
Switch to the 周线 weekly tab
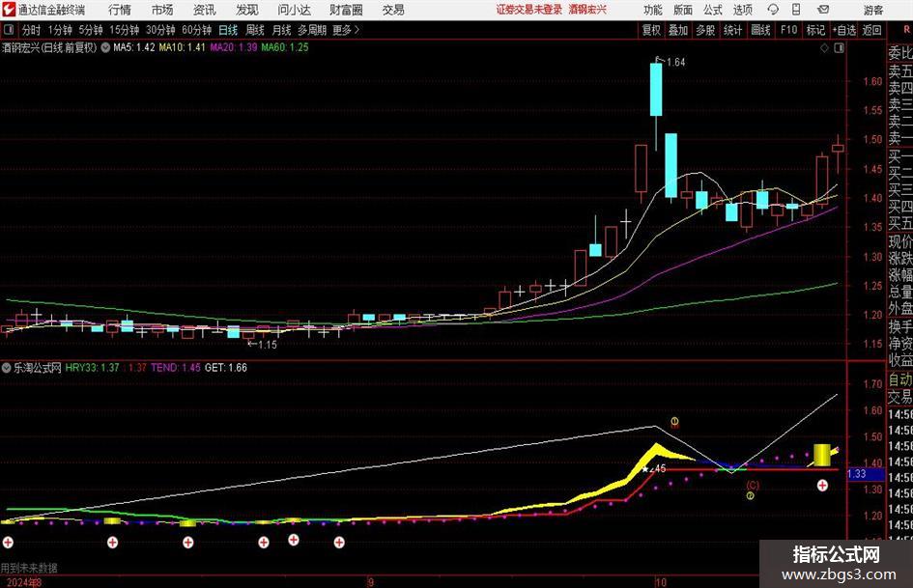coord(255,30)
